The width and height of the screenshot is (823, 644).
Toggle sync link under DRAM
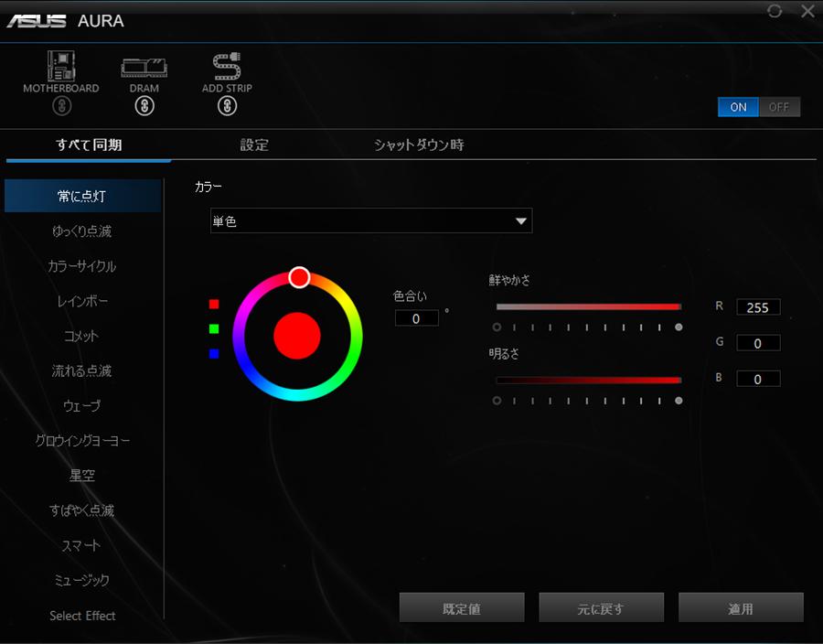(x=144, y=106)
